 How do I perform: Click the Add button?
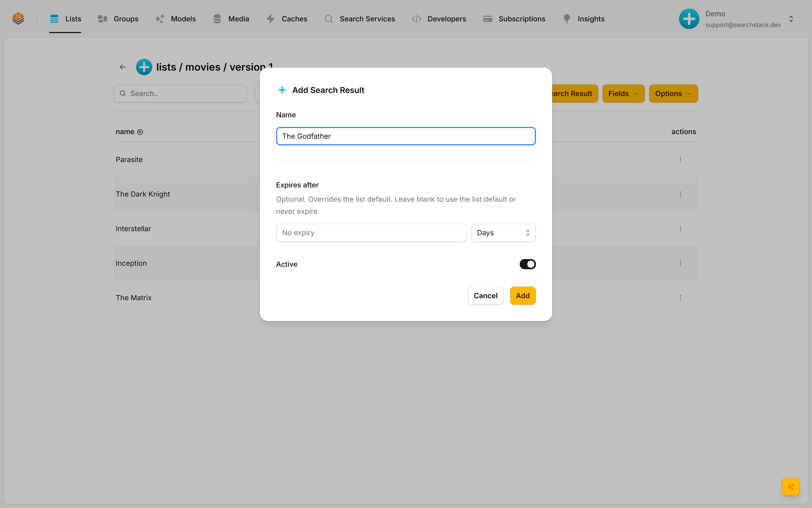[522, 296]
